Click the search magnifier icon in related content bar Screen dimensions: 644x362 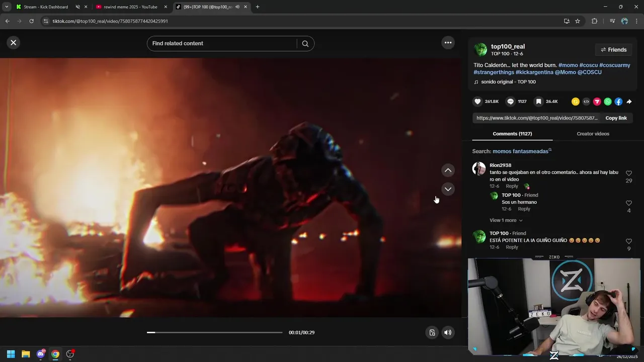click(305, 43)
